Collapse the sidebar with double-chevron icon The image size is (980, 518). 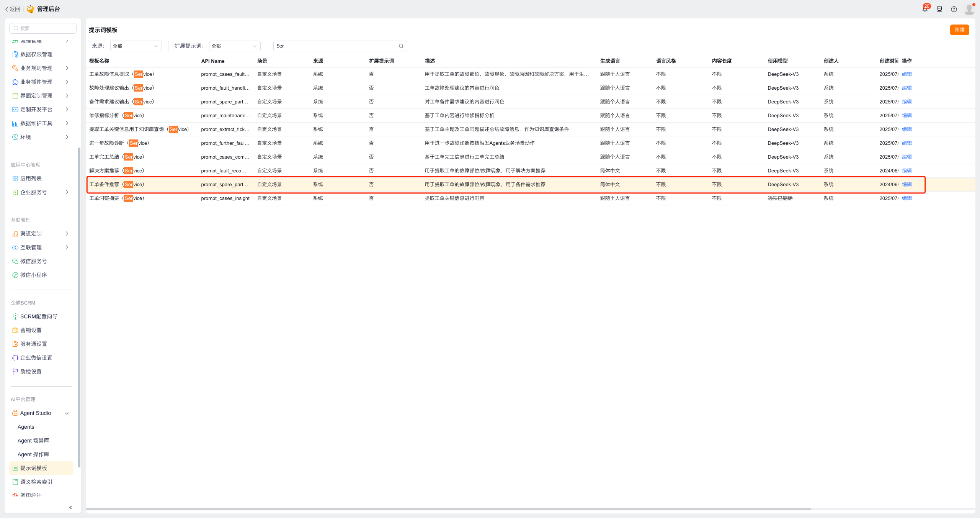[71, 507]
